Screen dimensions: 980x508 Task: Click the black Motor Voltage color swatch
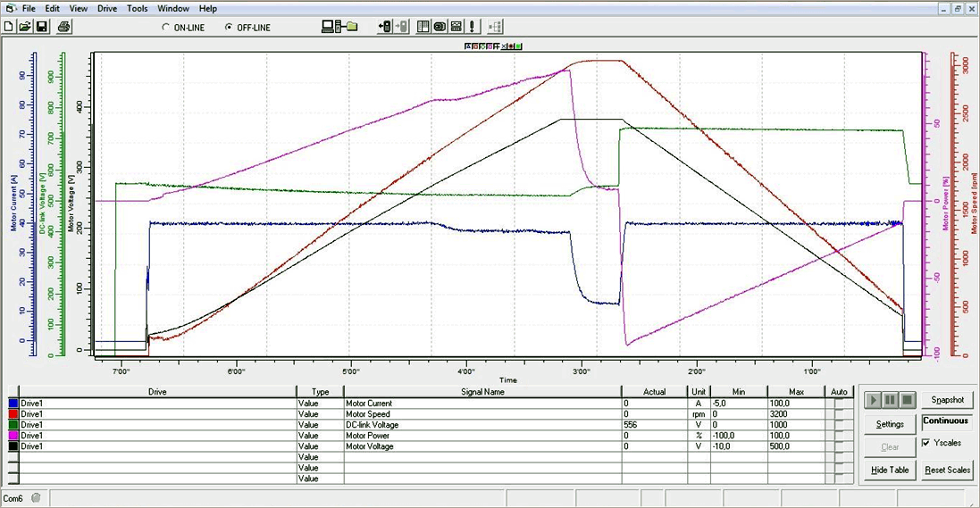point(13,446)
